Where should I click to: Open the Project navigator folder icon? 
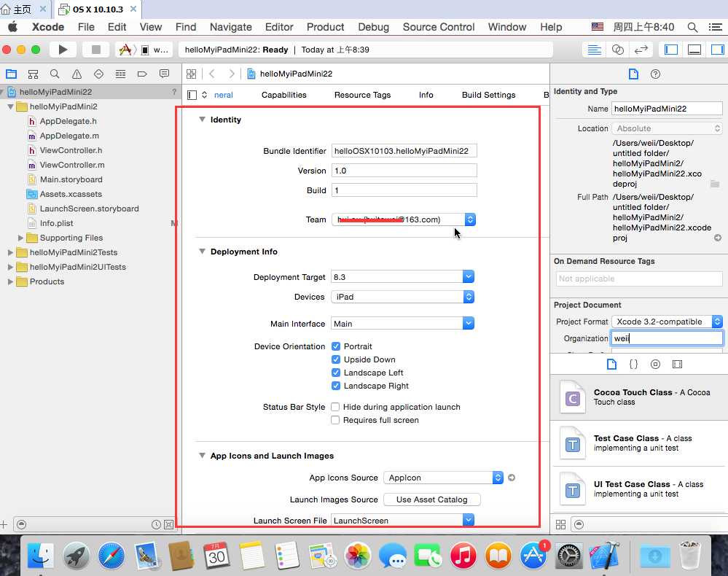[11, 74]
